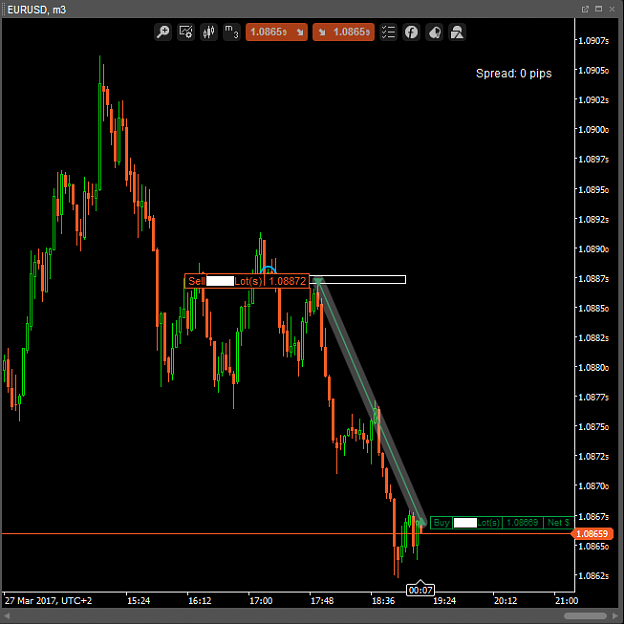
Task: Click the scrollbar left arrow
Action: [x=7, y=616]
